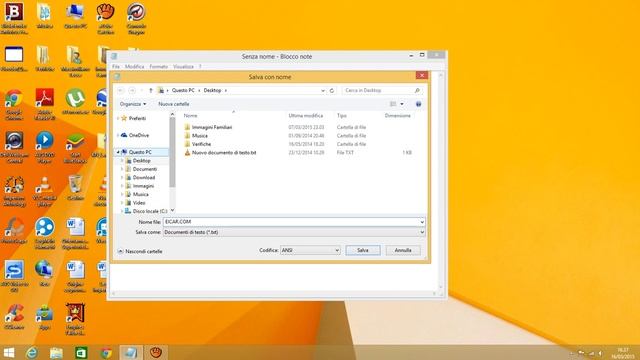This screenshot has width=640, height=360.
Task: Expand the Documenti folder arrow in tree
Action: point(122,169)
